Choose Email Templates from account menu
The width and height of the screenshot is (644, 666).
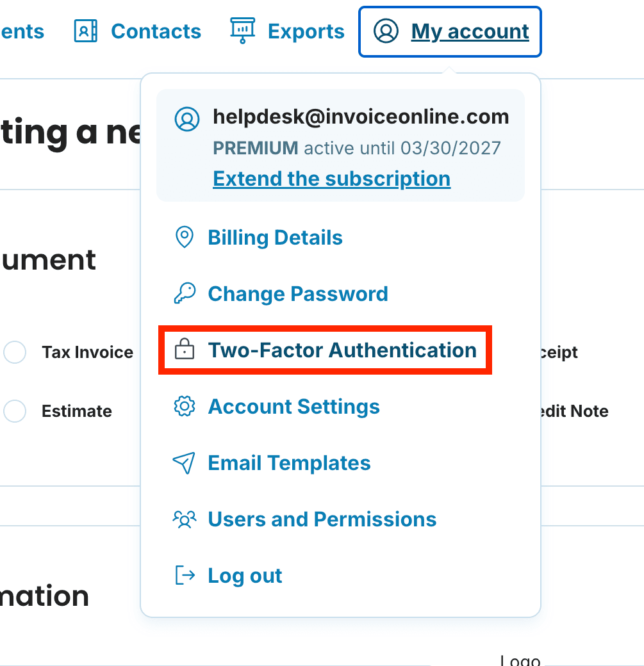289,463
